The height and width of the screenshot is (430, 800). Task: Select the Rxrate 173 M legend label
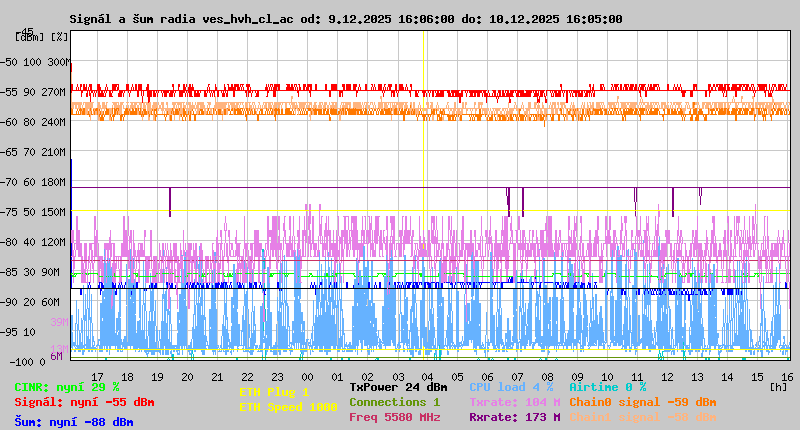tap(515, 417)
